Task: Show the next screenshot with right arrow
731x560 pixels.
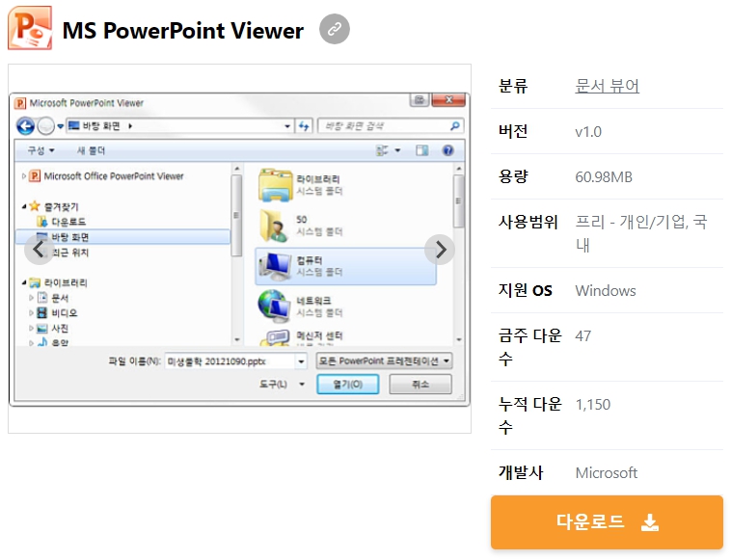Action: [440, 250]
